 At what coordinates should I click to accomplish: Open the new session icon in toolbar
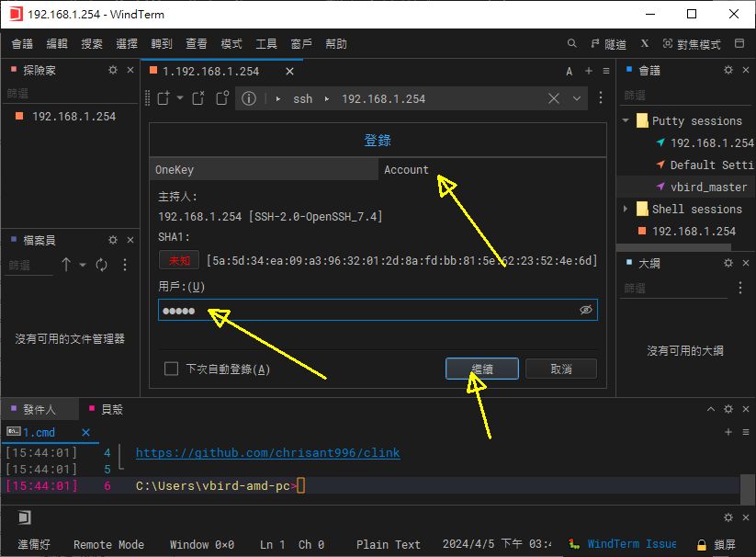(x=164, y=98)
